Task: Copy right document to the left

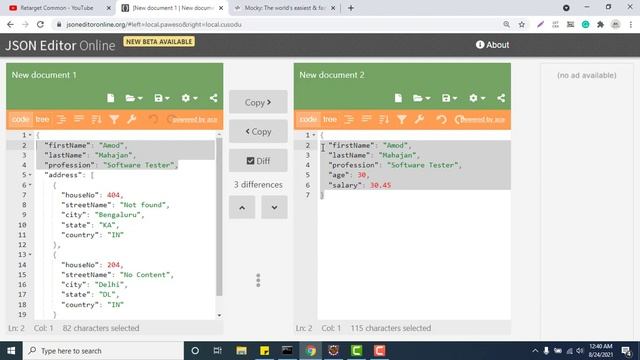Action: click(x=258, y=131)
